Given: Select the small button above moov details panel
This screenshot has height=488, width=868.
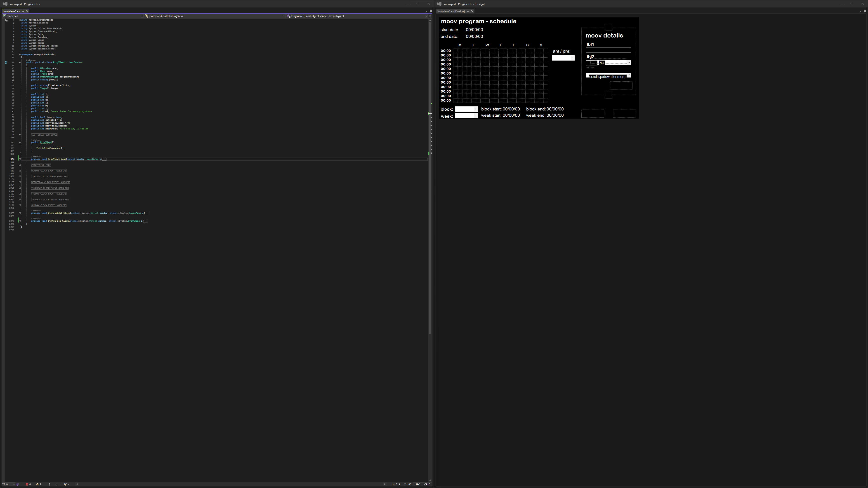Looking at the screenshot, I should [608, 27].
